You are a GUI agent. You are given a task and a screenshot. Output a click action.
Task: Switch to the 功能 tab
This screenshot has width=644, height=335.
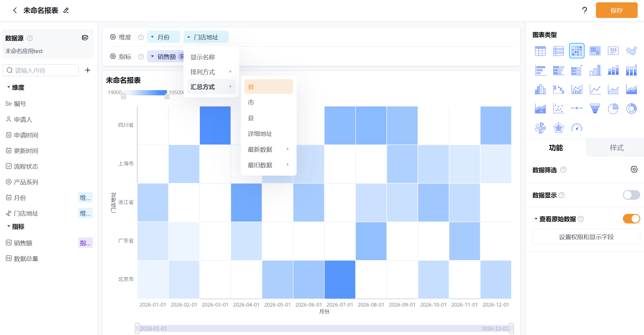pyautogui.click(x=556, y=148)
